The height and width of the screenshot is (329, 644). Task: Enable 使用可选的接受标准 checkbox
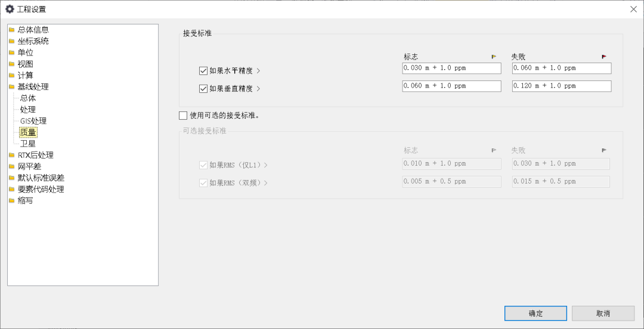click(183, 116)
